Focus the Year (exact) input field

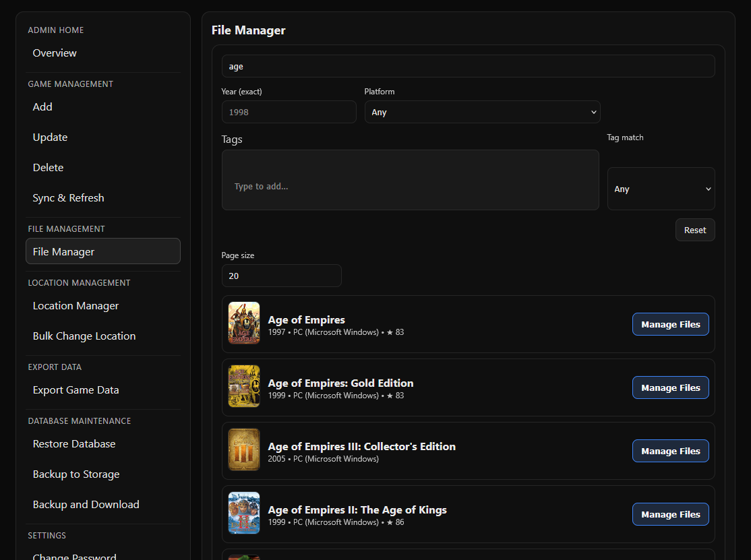click(x=289, y=112)
